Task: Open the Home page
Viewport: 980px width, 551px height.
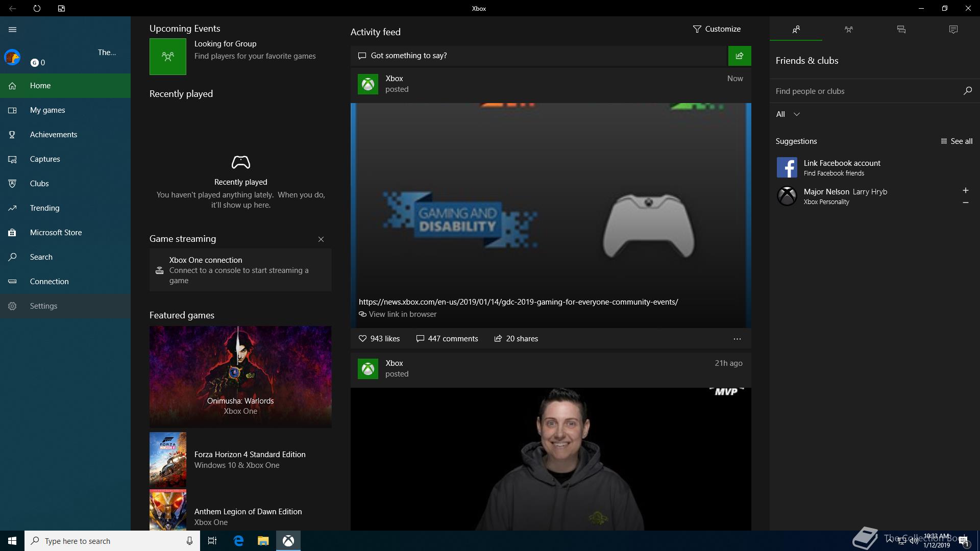Action: [65, 86]
